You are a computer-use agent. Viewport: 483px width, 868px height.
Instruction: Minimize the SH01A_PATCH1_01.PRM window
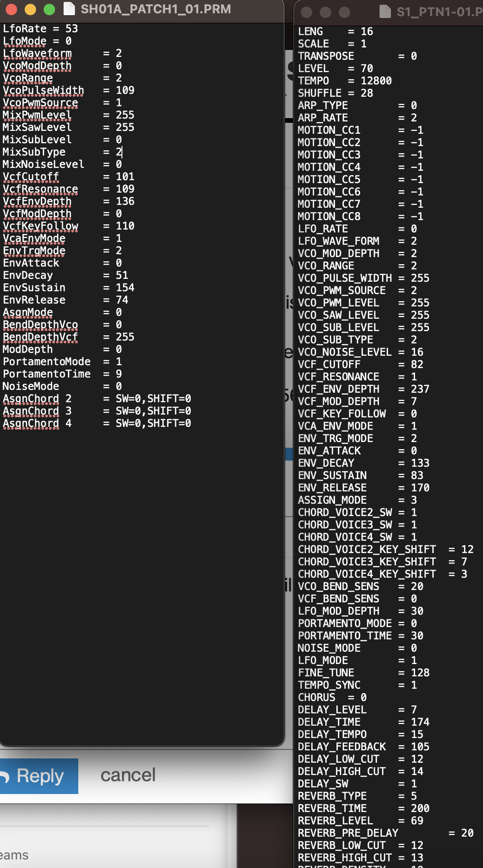pyautogui.click(x=30, y=9)
